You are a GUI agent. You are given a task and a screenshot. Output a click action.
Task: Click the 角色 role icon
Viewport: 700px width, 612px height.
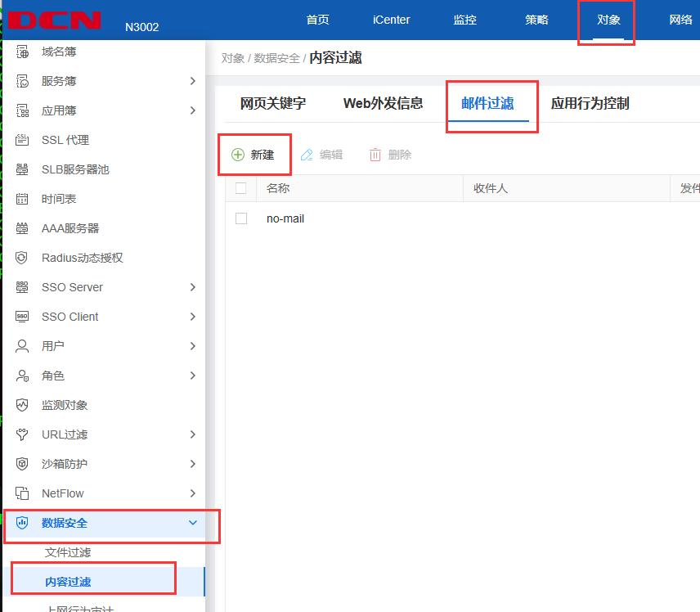(22, 376)
